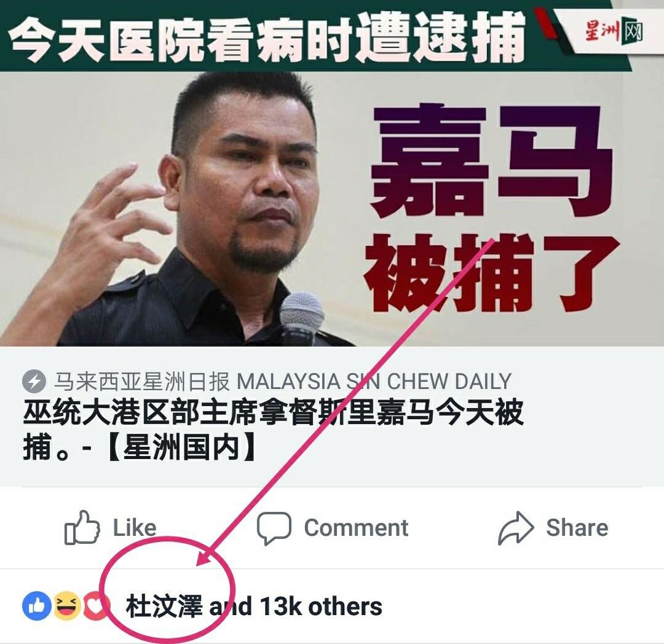Click the 星洲网 logo in the banner
This screenshot has width=664, height=644.
614,31
